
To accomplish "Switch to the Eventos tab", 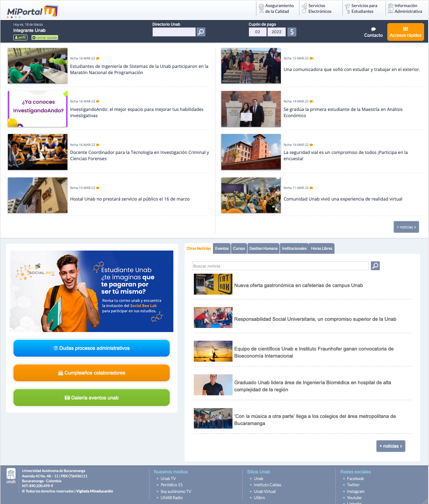I will pos(222,248).
